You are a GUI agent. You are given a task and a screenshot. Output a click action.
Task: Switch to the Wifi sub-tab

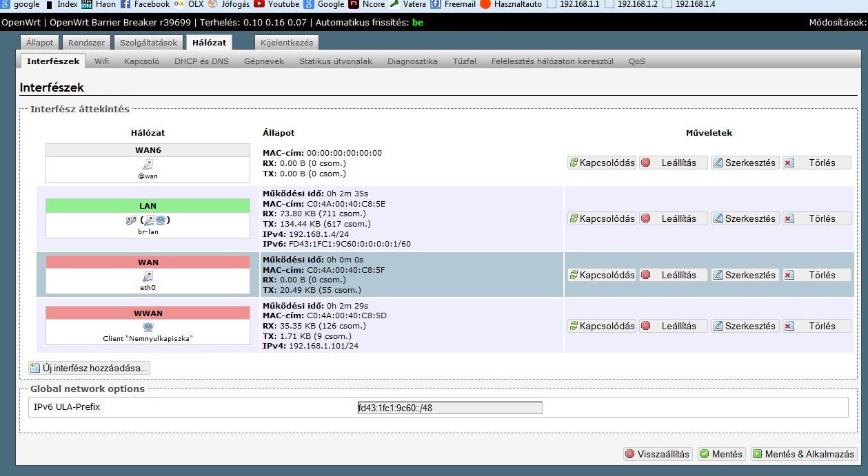pos(101,61)
